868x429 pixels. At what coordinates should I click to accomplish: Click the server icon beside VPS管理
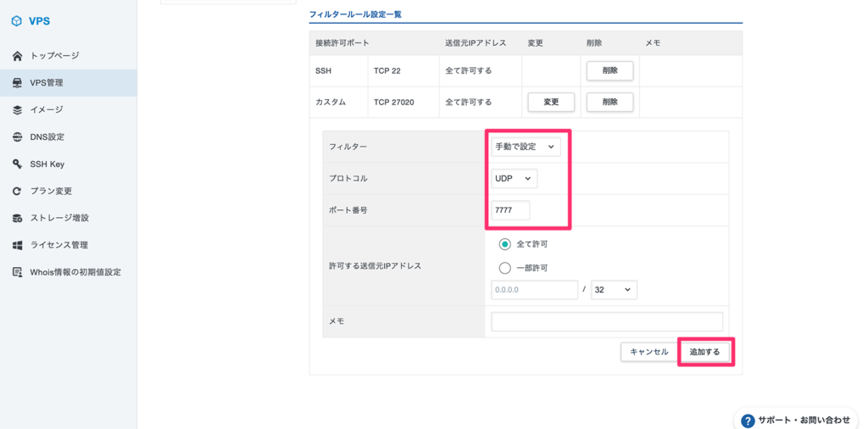coord(17,83)
